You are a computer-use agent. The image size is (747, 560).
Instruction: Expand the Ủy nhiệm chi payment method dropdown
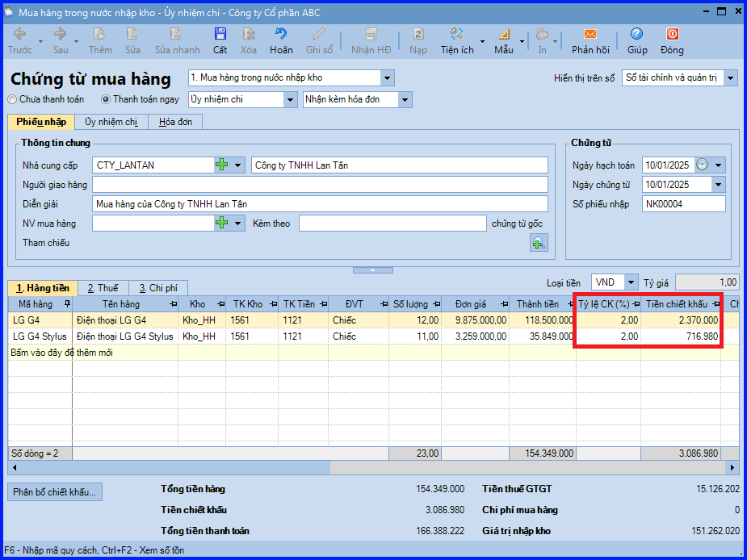pyautogui.click(x=290, y=100)
